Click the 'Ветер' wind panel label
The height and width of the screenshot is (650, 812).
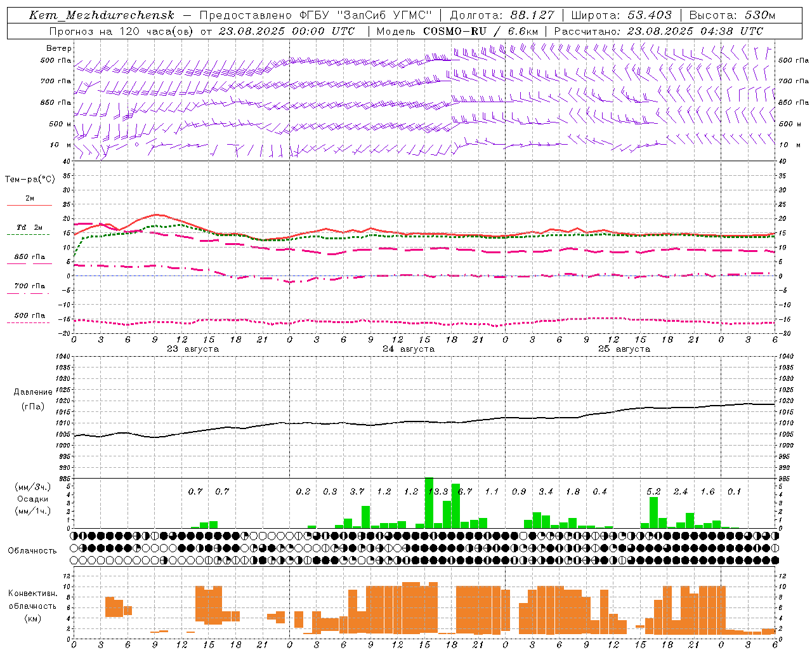tap(59, 48)
